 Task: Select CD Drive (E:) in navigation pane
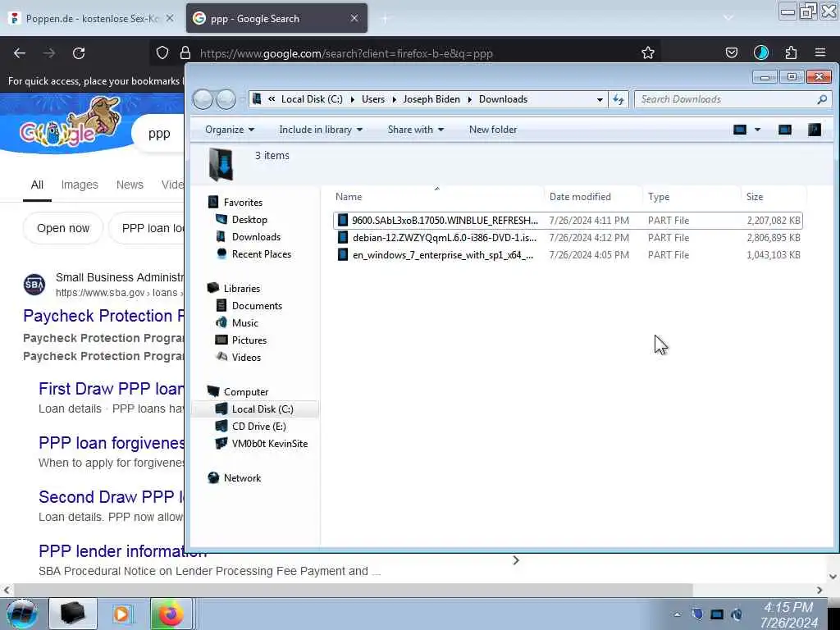coord(258,427)
